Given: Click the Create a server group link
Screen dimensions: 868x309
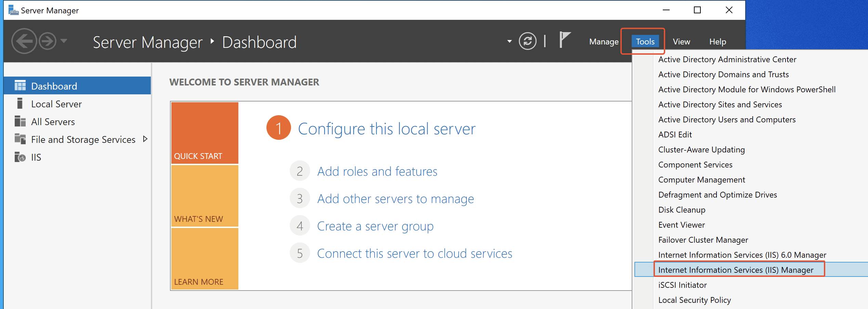Looking at the screenshot, I should pos(375,226).
